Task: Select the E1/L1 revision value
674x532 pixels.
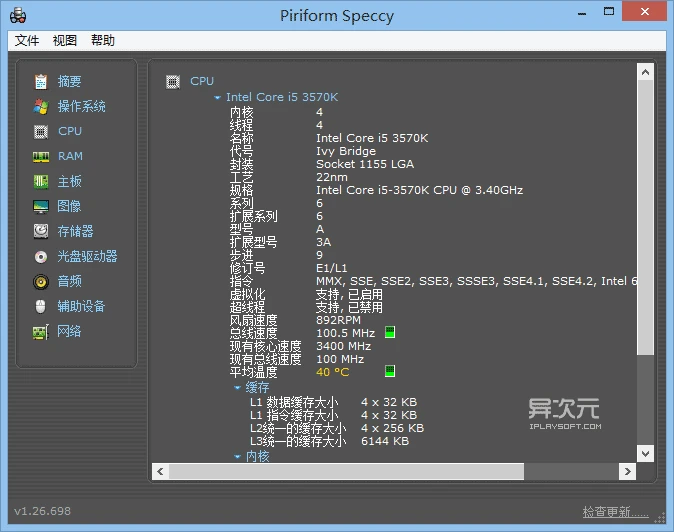Action: [331, 269]
